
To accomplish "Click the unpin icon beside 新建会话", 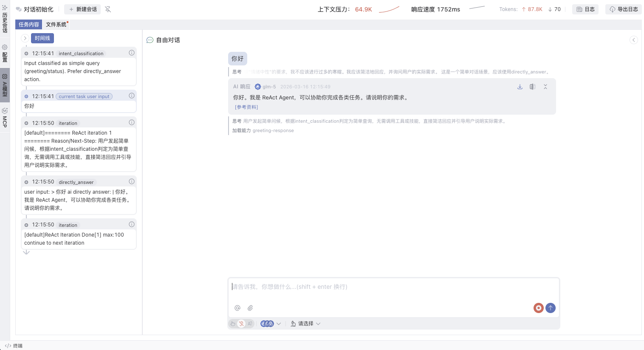I will (x=108, y=9).
